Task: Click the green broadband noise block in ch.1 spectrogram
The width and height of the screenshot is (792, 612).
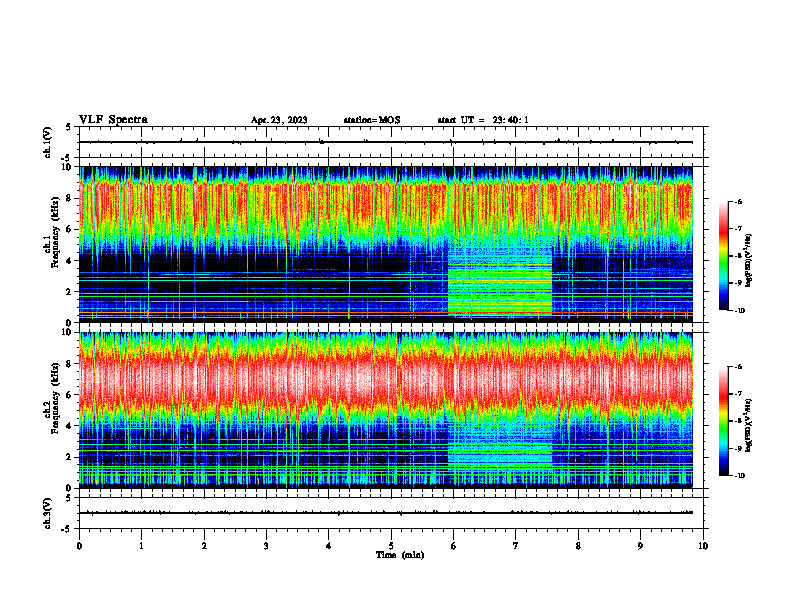Action: click(500, 280)
